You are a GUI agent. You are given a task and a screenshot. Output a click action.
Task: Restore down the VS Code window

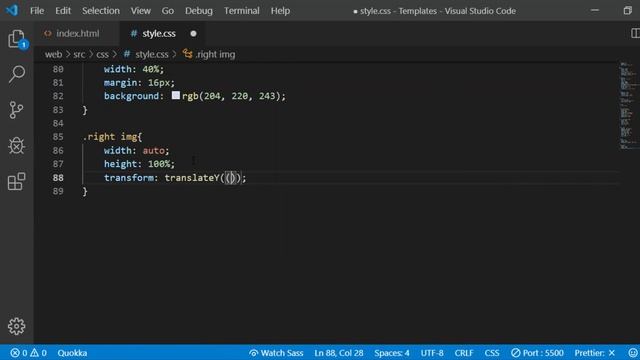coord(627,11)
